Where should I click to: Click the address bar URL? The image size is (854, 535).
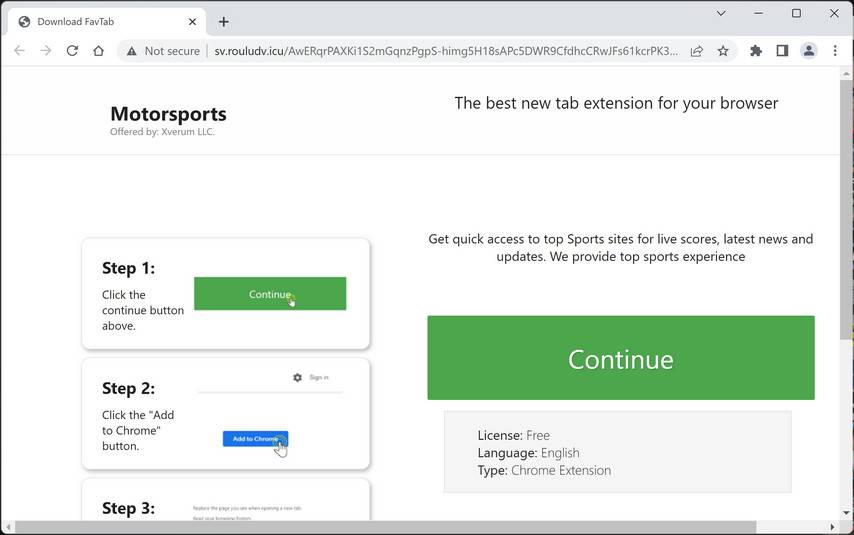pos(445,51)
